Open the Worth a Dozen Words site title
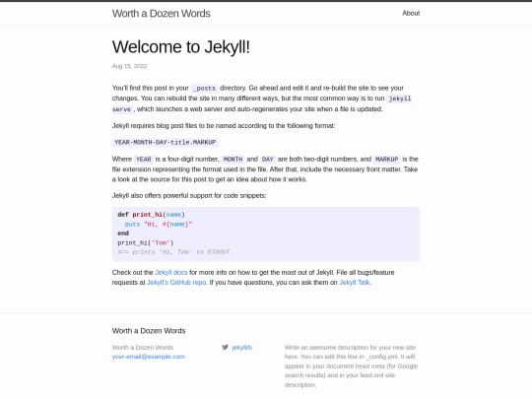 (x=162, y=13)
